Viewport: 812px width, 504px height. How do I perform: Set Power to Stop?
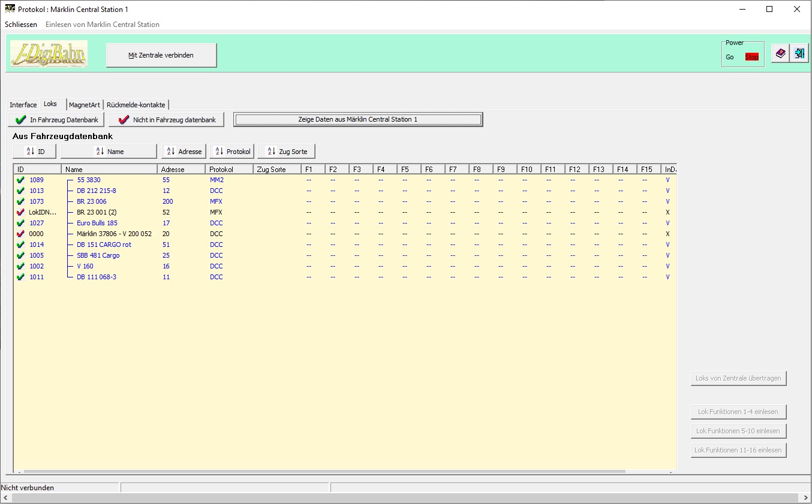click(x=751, y=57)
